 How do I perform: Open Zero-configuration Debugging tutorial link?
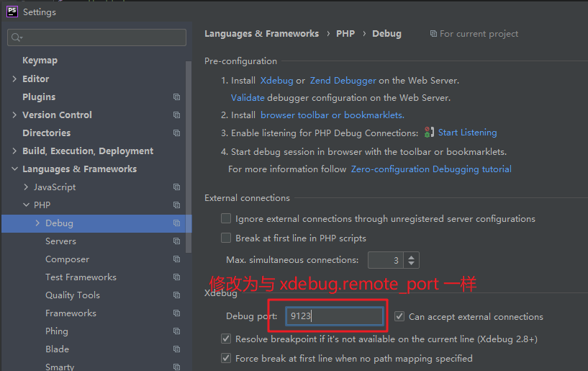(431, 169)
